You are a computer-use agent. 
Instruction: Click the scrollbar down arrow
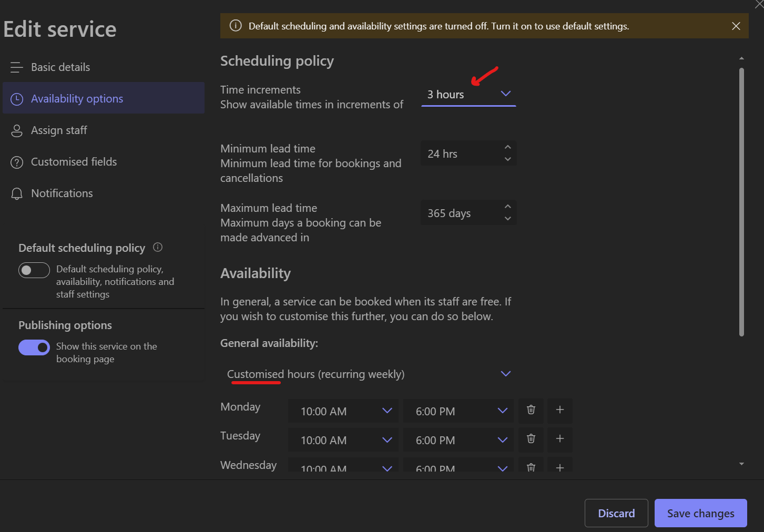pyautogui.click(x=741, y=464)
